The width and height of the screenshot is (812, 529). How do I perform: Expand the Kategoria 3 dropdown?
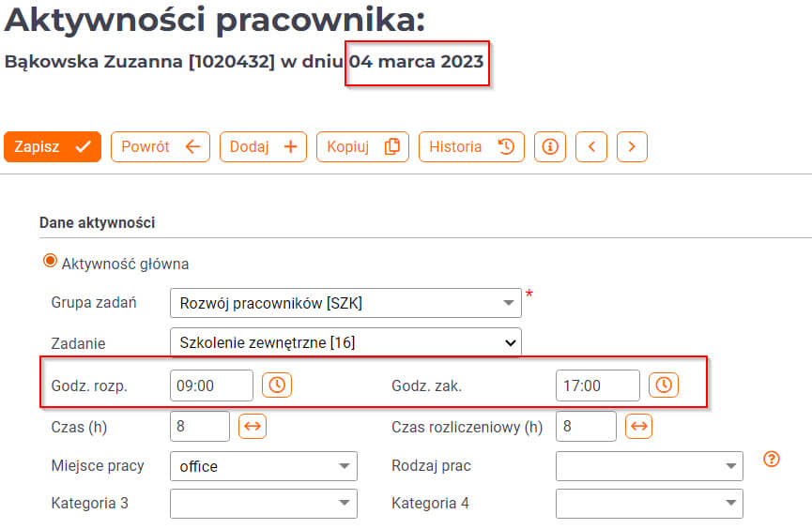[x=264, y=504]
